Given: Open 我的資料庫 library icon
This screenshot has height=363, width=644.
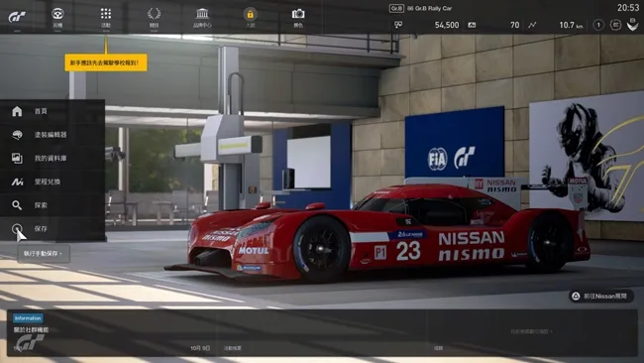Looking at the screenshot, I should pos(17,158).
